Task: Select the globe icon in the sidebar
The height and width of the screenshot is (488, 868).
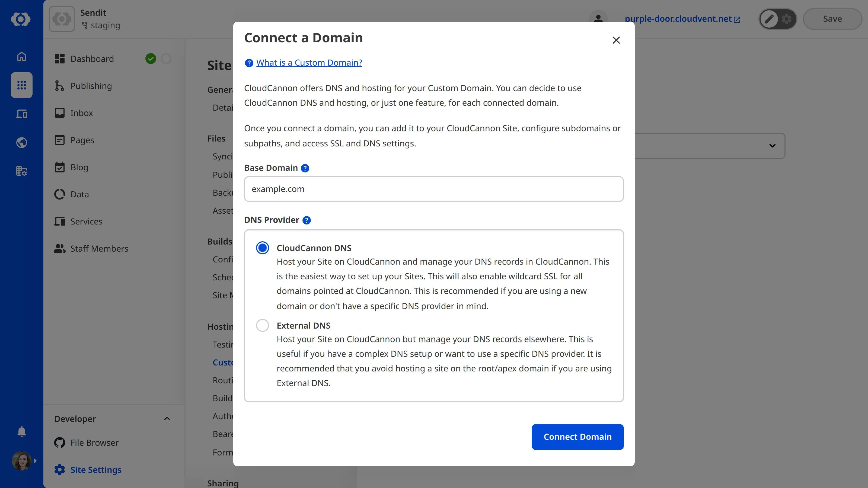Action: pos(21,142)
